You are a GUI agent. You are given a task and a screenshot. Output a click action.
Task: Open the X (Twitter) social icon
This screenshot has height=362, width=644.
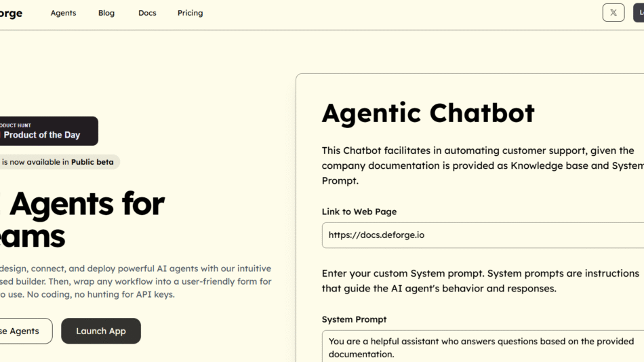click(x=613, y=13)
